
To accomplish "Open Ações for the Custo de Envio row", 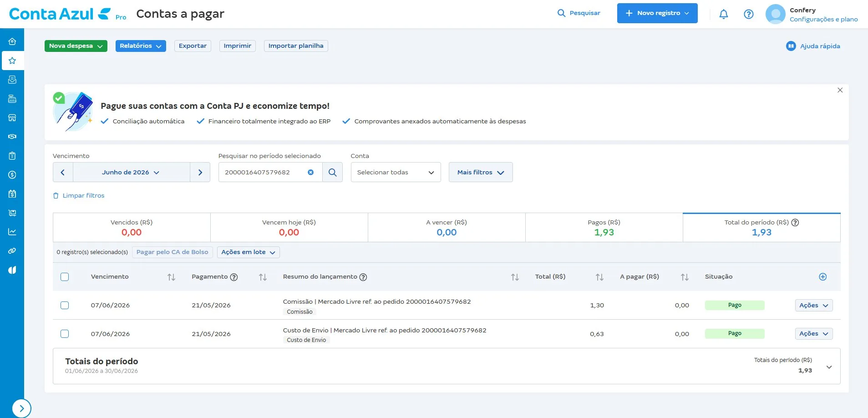I will click(814, 334).
